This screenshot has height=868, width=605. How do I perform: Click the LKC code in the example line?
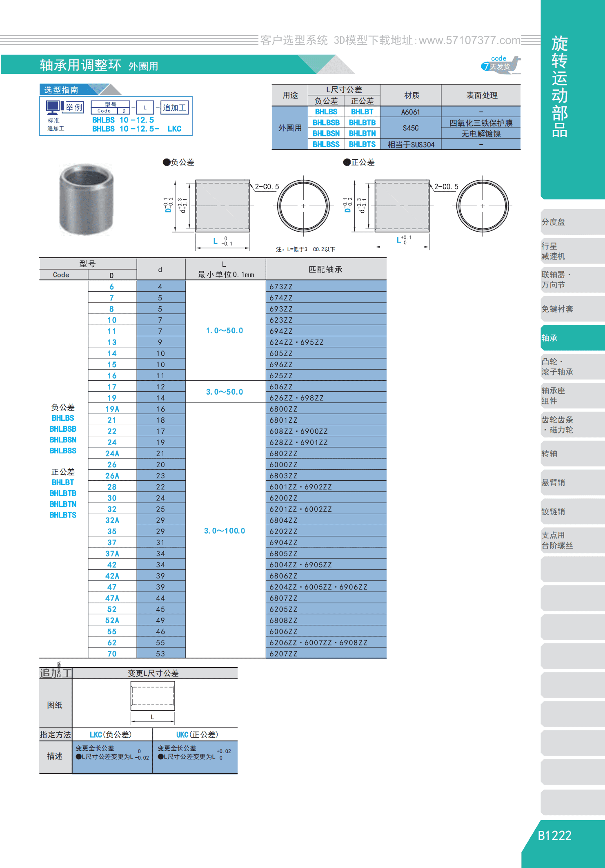click(174, 129)
